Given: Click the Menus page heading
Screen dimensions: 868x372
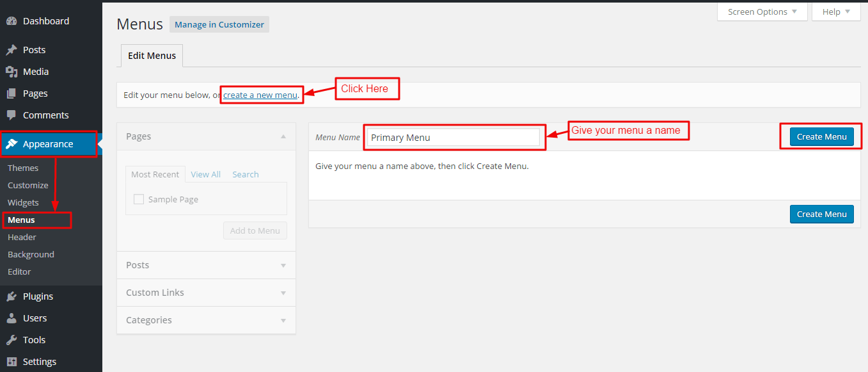Looking at the screenshot, I should click(140, 24).
